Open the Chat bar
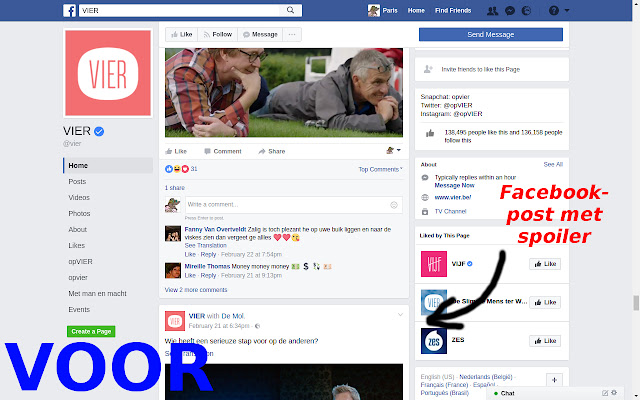The height and width of the screenshot is (400, 640). click(507, 393)
